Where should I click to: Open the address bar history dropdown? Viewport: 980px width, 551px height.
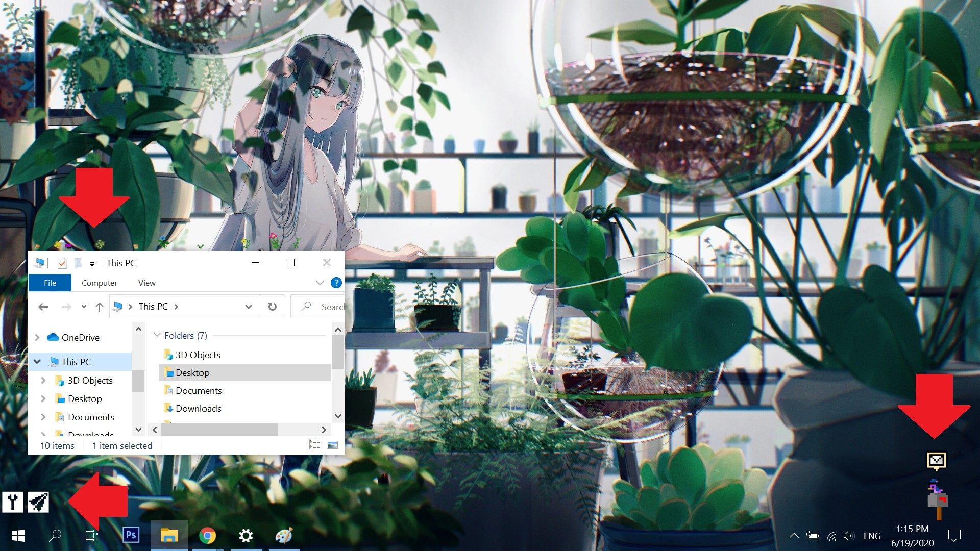click(249, 306)
